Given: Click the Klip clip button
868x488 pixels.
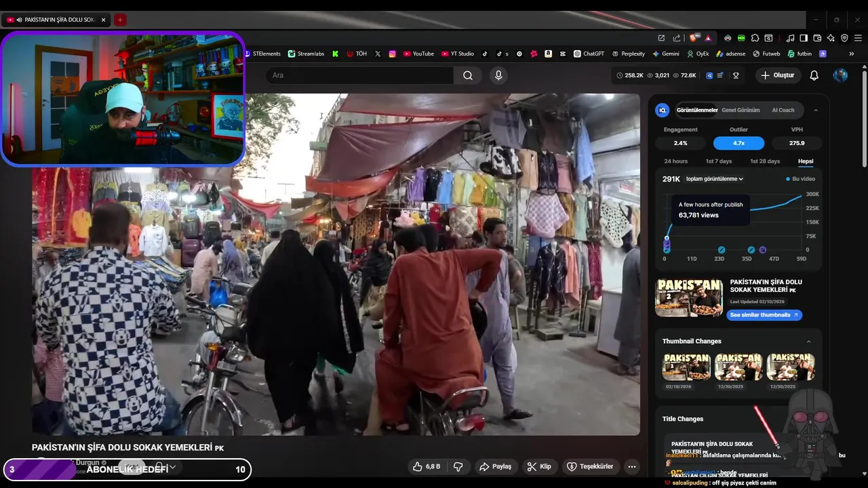Looking at the screenshot, I should click(x=540, y=466).
